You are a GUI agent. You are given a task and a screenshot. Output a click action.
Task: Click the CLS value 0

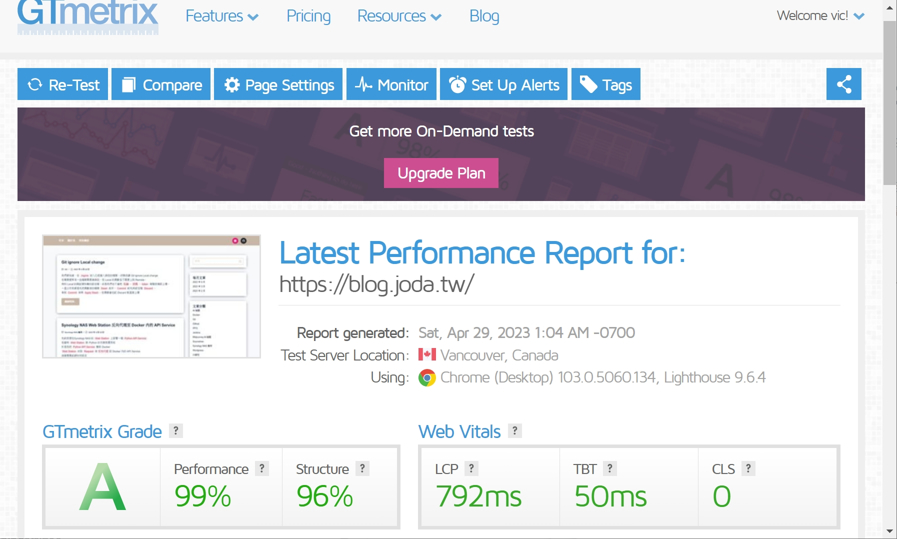(x=722, y=496)
